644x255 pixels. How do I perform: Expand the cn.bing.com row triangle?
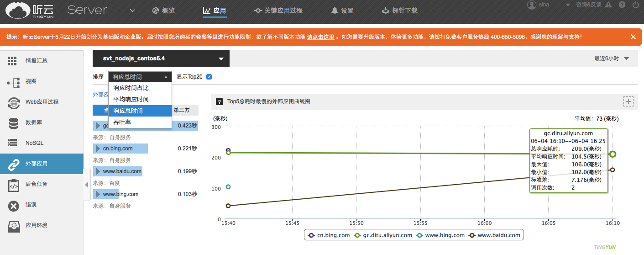98,149
